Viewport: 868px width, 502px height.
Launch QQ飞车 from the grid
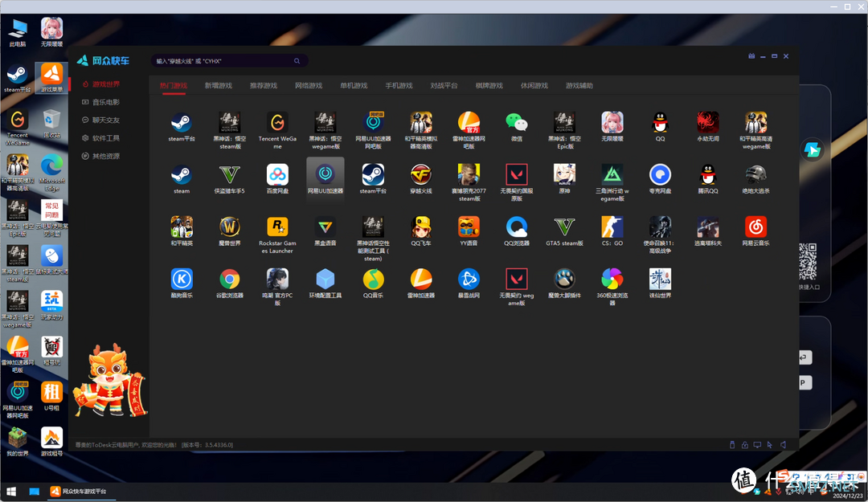[x=420, y=227]
